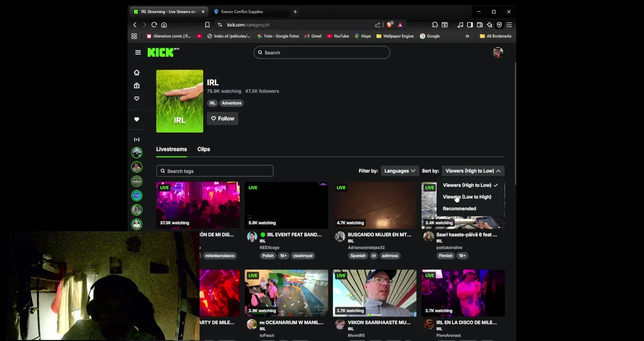The image size is (644, 341).
Task: Open the stream with 4.7K watching
Action: pyautogui.click(x=375, y=205)
